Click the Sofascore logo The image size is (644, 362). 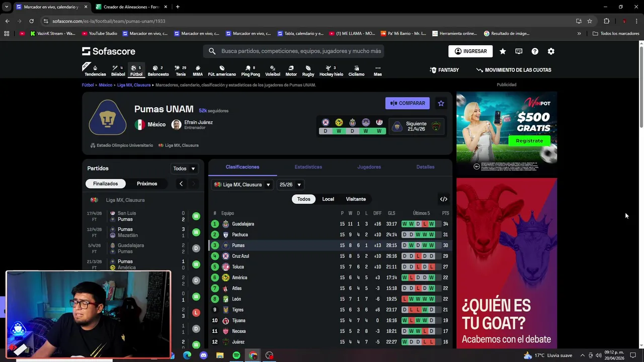coord(109,51)
